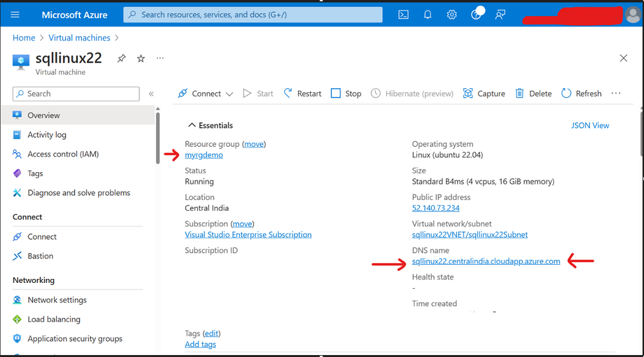
Task: Click the Start toolbar button
Action: point(258,93)
